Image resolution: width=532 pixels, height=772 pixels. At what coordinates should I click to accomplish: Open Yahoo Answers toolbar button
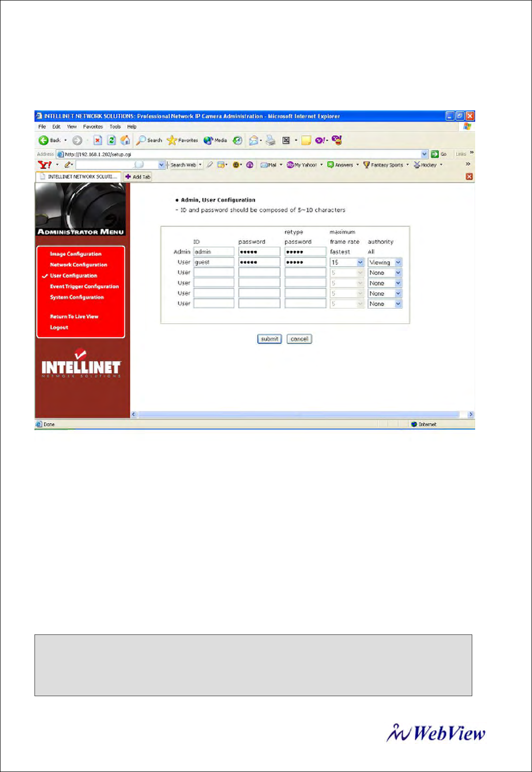point(340,165)
